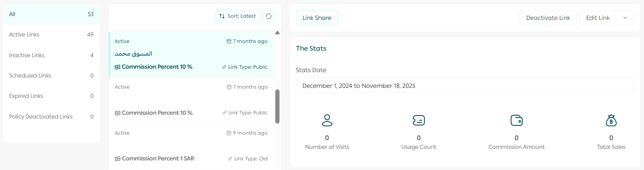Open Scheduled Links category

tap(51, 76)
